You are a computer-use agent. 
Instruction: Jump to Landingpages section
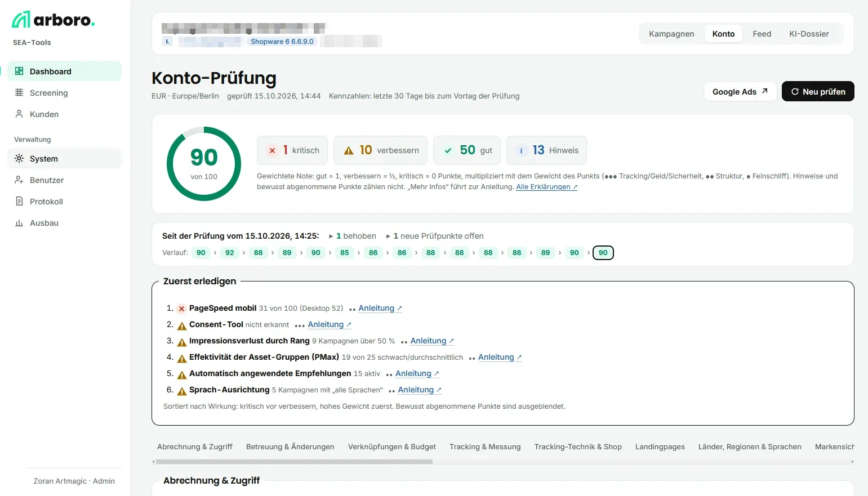coord(660,447)
